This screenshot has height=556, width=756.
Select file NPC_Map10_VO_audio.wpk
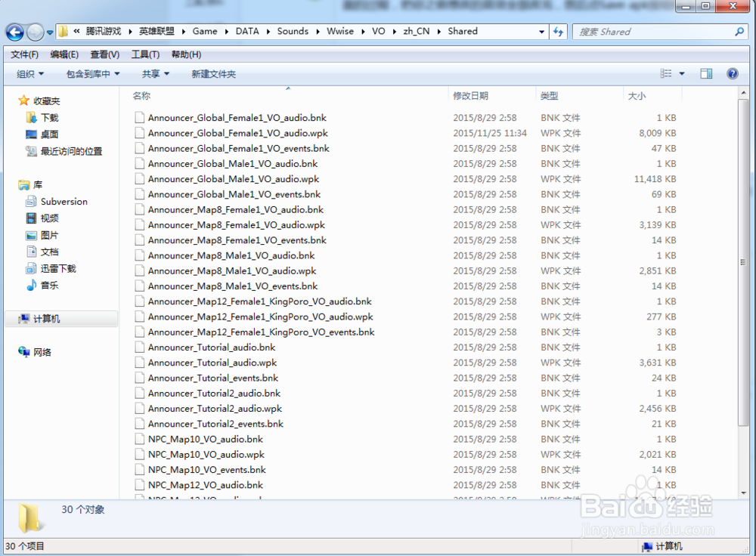pos(206,454)
